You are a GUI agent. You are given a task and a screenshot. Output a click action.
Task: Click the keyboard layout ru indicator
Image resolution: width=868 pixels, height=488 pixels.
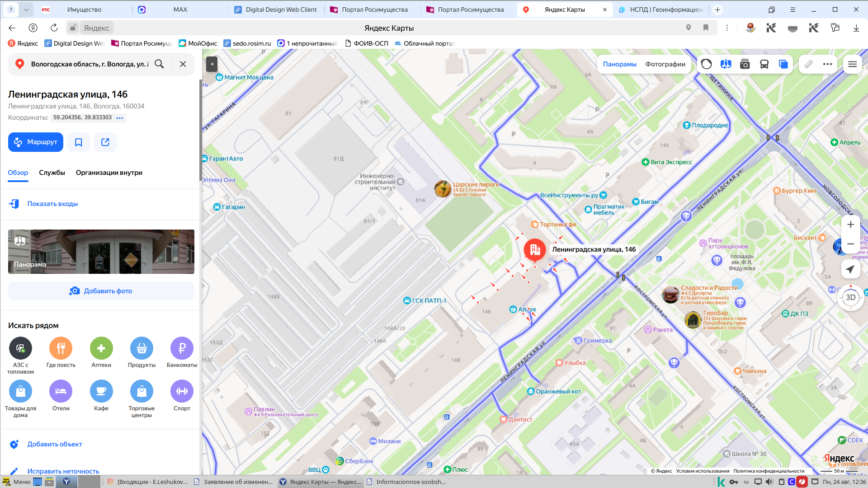coord(746,482)
